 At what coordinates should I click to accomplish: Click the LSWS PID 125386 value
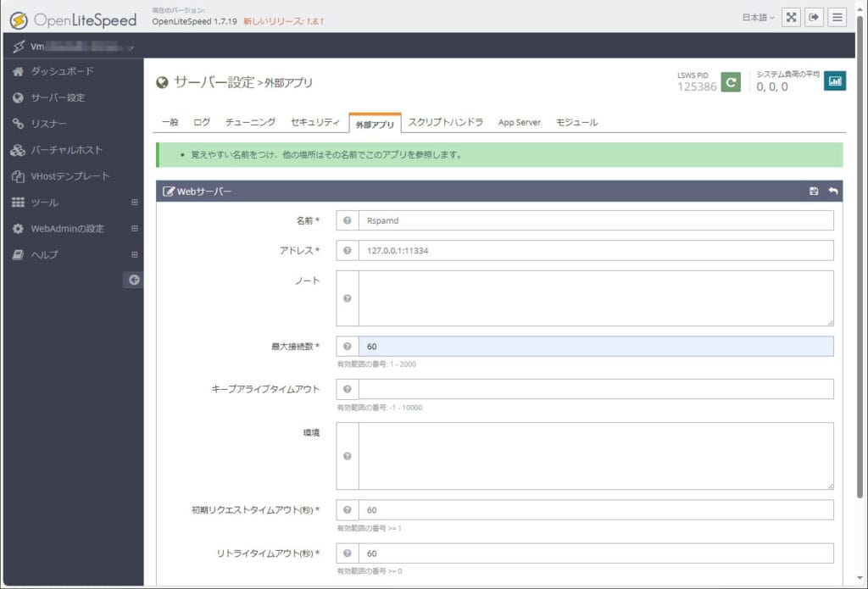[x=697, y=86]
